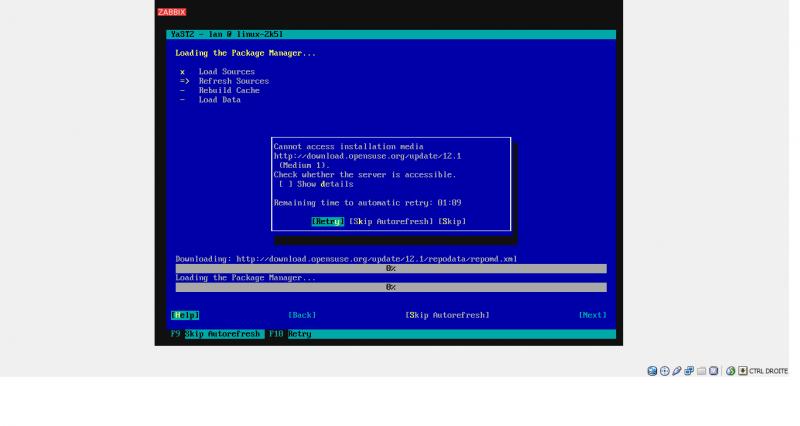Screen dimensions: 800x426
Task: Click the Back button
Action: (x=302, y=315)
